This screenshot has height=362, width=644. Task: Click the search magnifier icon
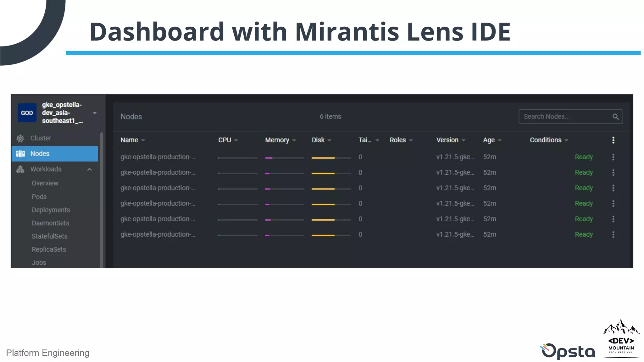(x=615, y=117)
